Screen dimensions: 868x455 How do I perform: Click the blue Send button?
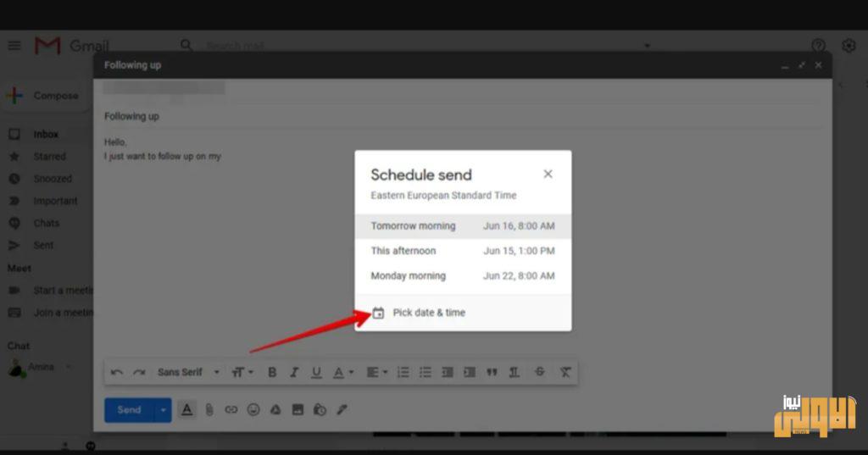tap(129, 410)
